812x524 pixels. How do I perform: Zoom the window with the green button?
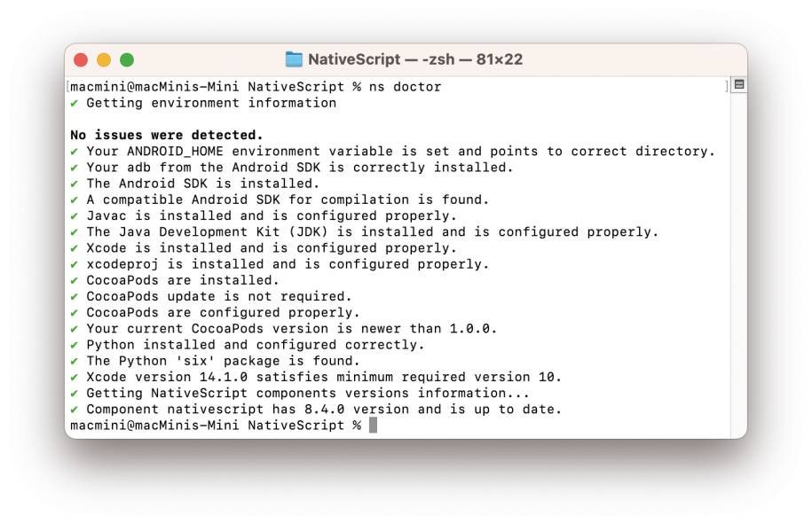pyautogui.click(x=127, y=60)
